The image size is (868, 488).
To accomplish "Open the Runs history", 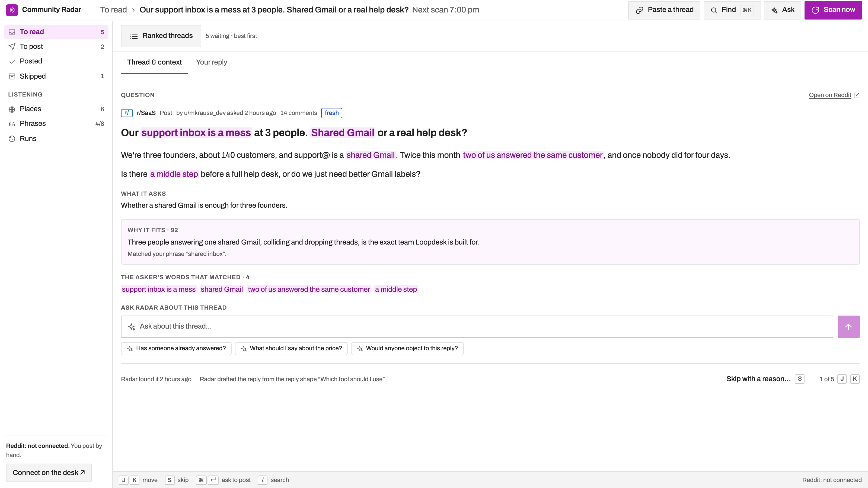I will 56,139.
